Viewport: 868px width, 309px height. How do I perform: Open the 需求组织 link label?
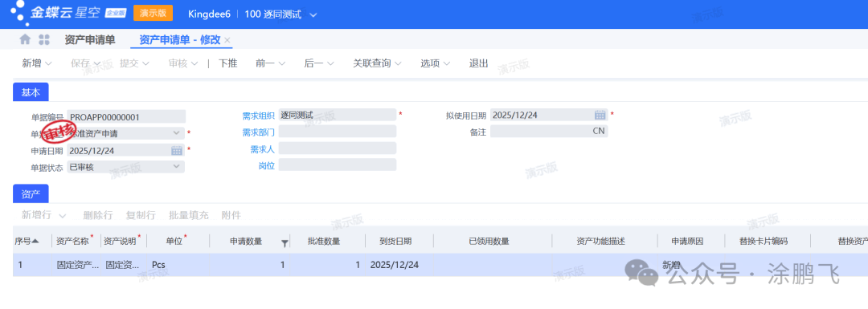click(259, 116)
